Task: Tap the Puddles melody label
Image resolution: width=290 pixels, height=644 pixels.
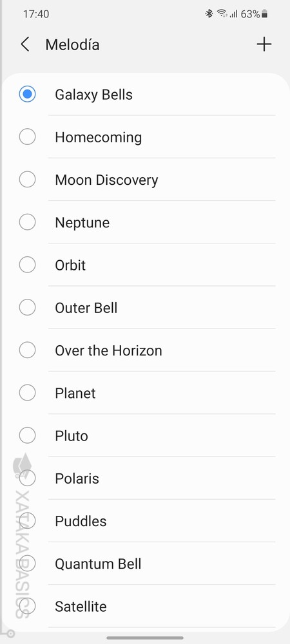Action: [x=81, y=521]
